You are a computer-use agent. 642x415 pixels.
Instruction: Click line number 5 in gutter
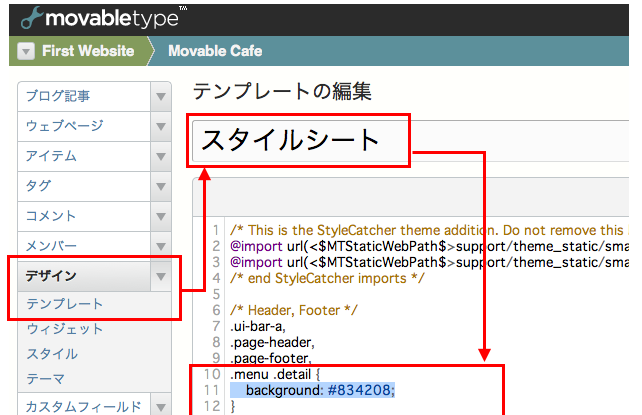pos(216,294)
